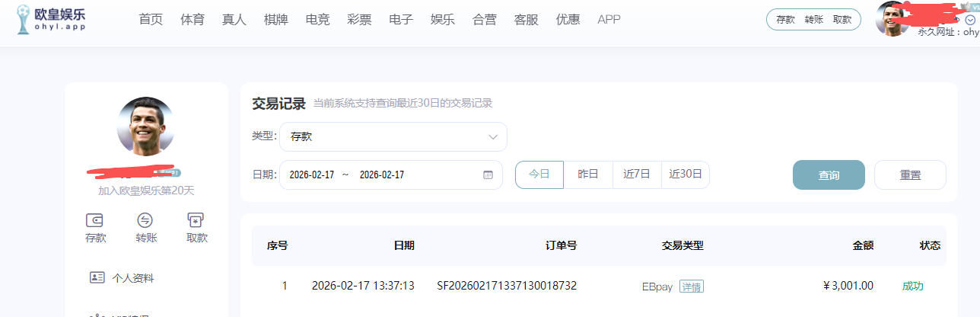This screenshot has height=317, width=980.
Task: Click the deposit wallet icon in sidebar
Action: point(95,221)
